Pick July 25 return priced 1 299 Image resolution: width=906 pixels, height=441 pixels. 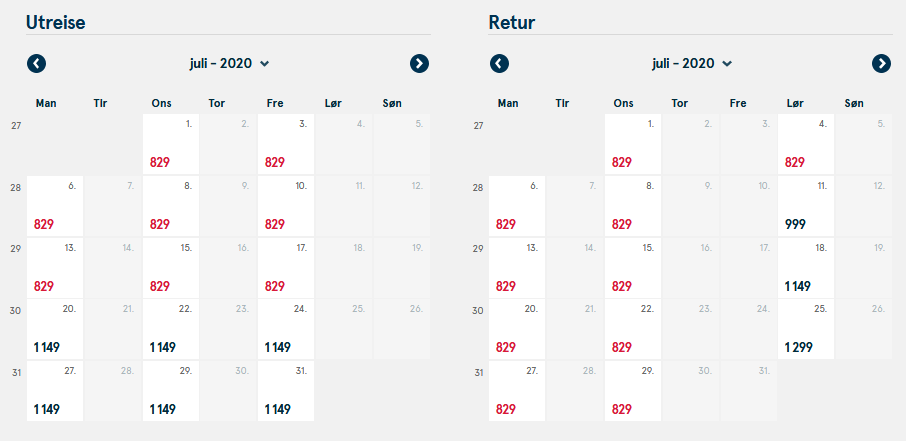tap(806, 329)
